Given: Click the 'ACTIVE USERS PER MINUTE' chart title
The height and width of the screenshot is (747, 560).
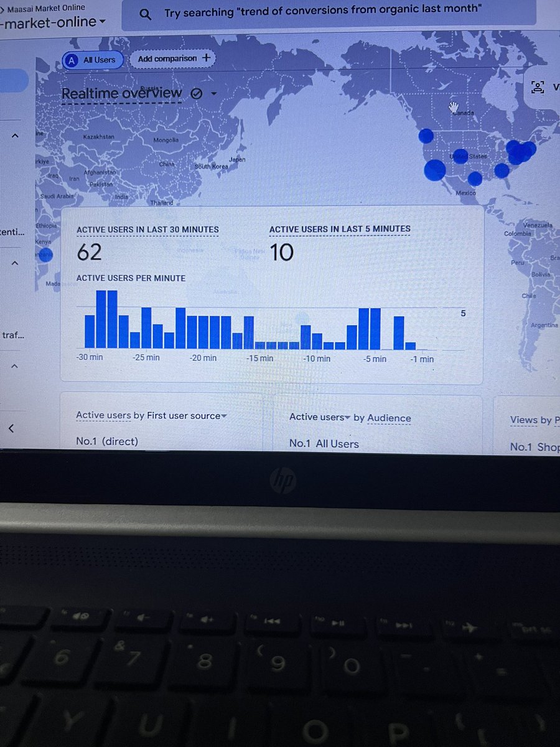Looking at the screenshot, I should pos(131,278).
